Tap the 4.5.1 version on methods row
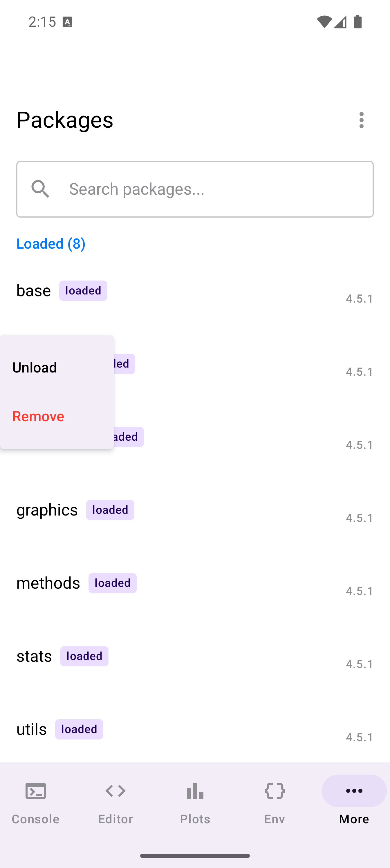This screenshot has width=390, height=868. (359, 591)
